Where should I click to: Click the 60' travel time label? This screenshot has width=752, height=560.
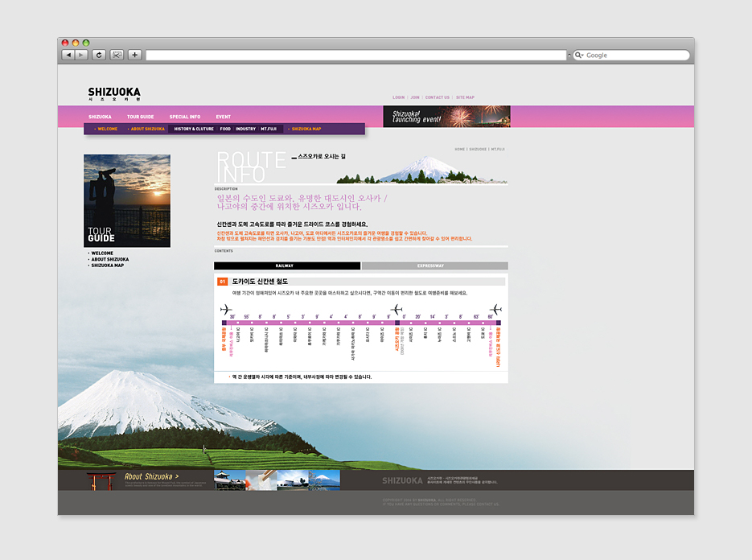click(x=491, y=317)
